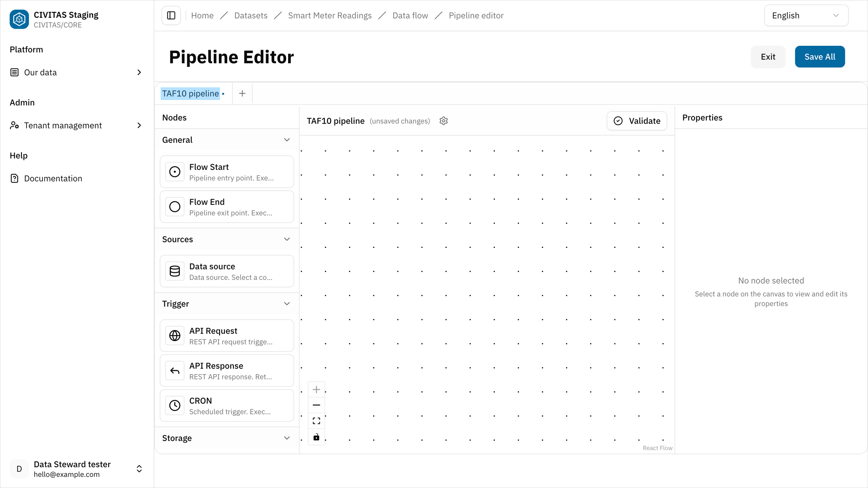Select the Flow Start node icon
The width and height of the screenshot is (868, 488).
175,172
